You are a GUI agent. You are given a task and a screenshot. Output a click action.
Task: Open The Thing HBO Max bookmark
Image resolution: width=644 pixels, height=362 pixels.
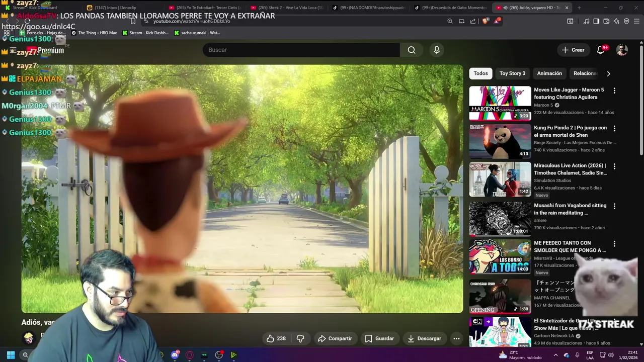(x=94, y=33)
